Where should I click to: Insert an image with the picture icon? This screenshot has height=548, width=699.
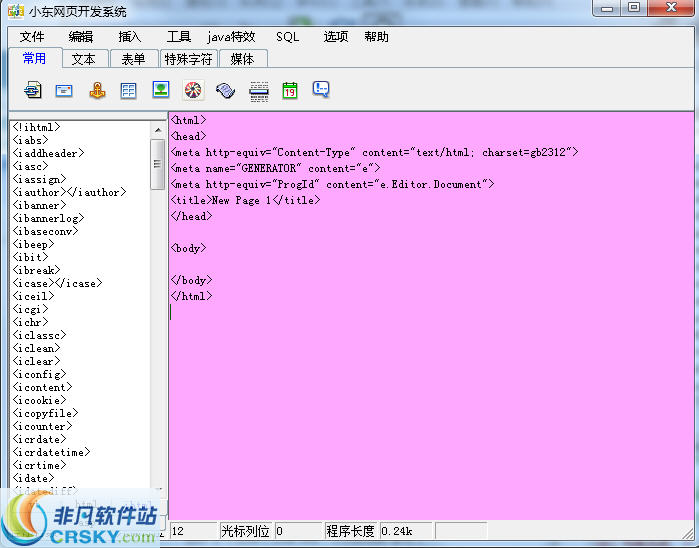click(x=161, y=90)
